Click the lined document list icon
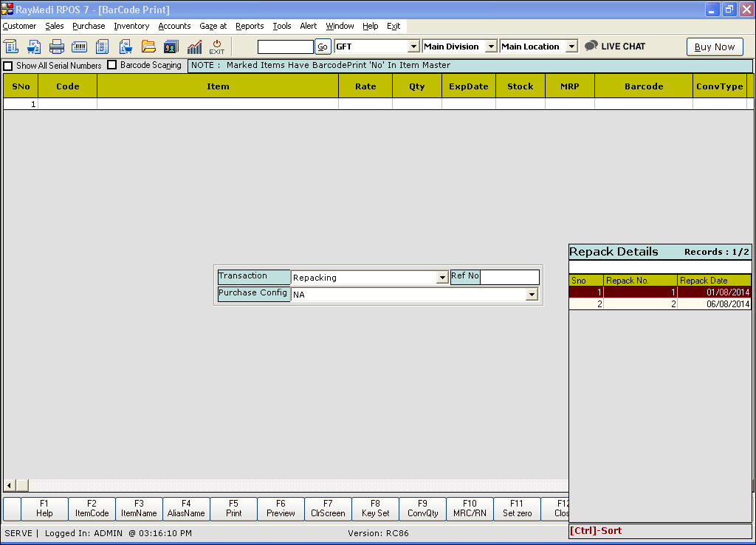The height and width of the screenshot is (545, 756). (102, 47)
